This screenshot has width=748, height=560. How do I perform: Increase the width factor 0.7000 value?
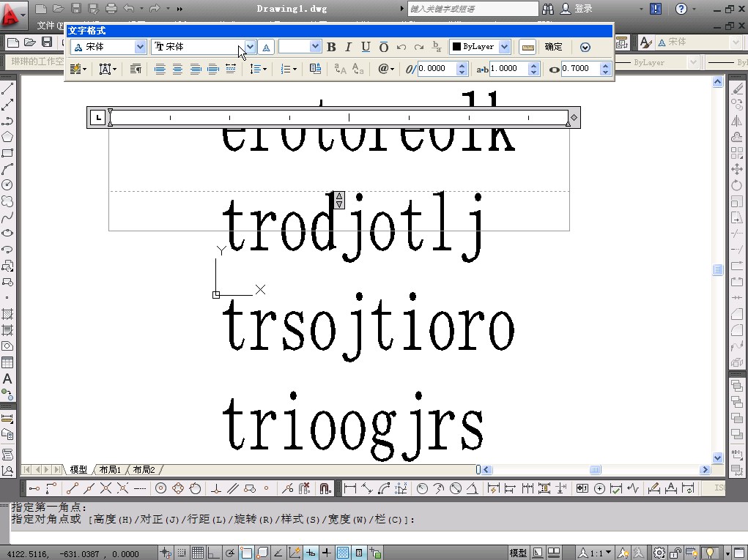click(x=605, y=65)
